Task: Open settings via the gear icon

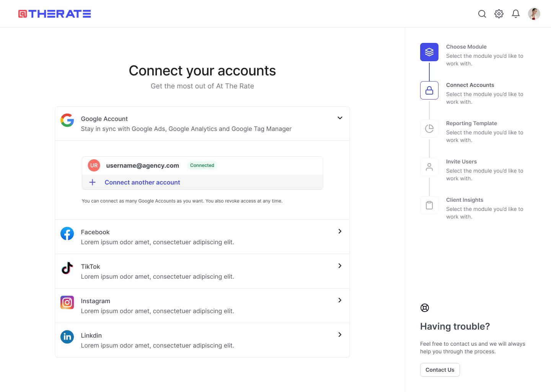Action: (499, 14)
